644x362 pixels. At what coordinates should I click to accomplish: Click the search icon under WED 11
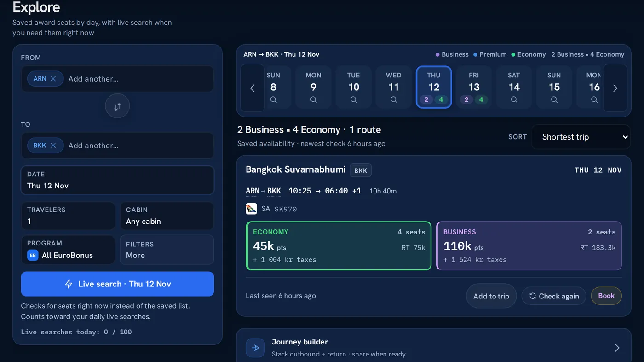pyautogui.click(x=394, y=99)
